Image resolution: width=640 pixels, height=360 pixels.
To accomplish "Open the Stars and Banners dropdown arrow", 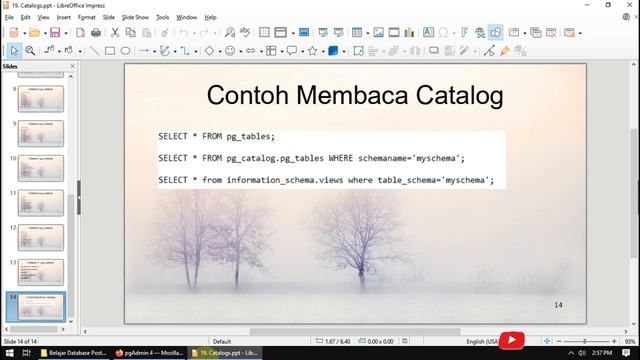I will tap(323, 51).
